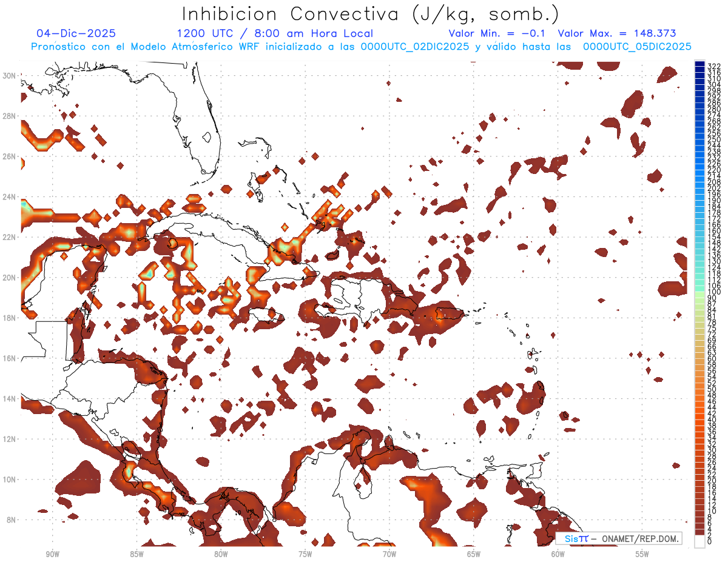Image resolution: width=728 pixels, height=562 pixels.
Task: Click the 28N latitude label
Action: tap(10, 116)
